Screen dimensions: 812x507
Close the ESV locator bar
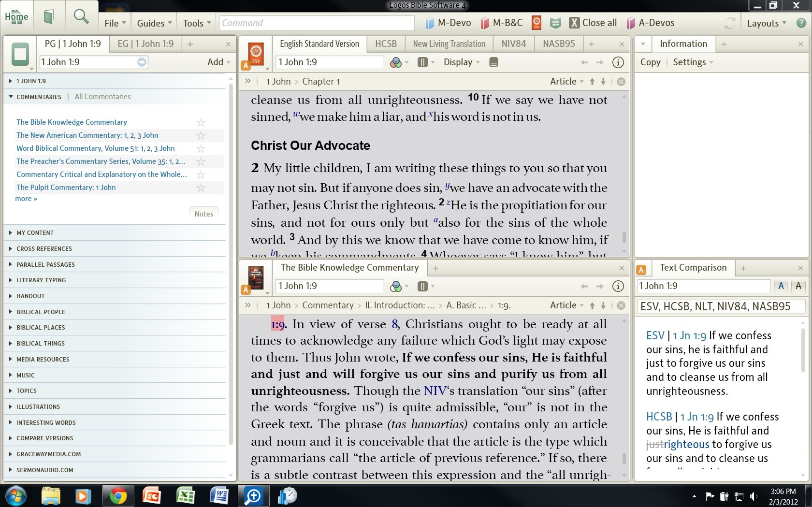pyautogui.click(x=621, y=82)
